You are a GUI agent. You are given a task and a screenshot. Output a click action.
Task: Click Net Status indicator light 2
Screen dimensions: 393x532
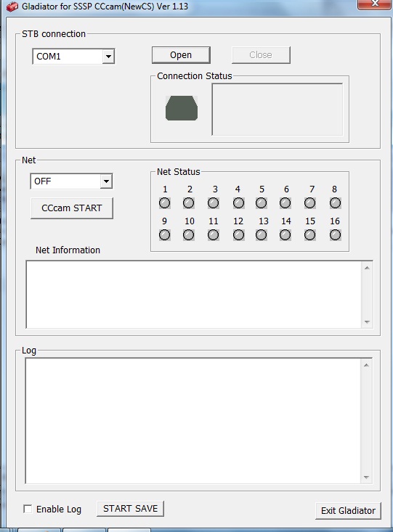[189, 203]
